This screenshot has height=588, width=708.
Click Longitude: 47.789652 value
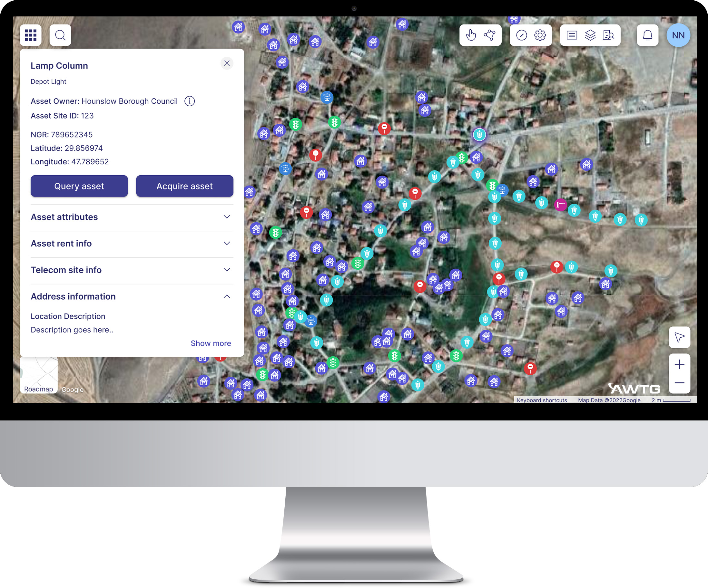click(x=70, y=162)
